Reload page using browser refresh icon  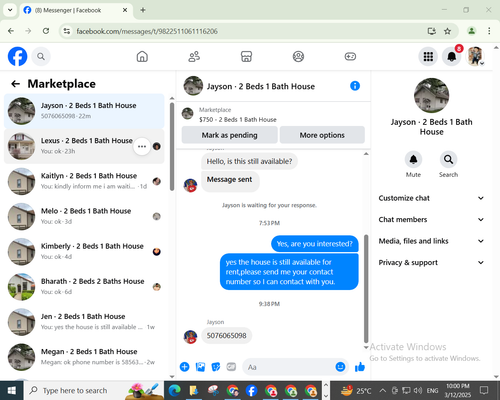(46, 31)
